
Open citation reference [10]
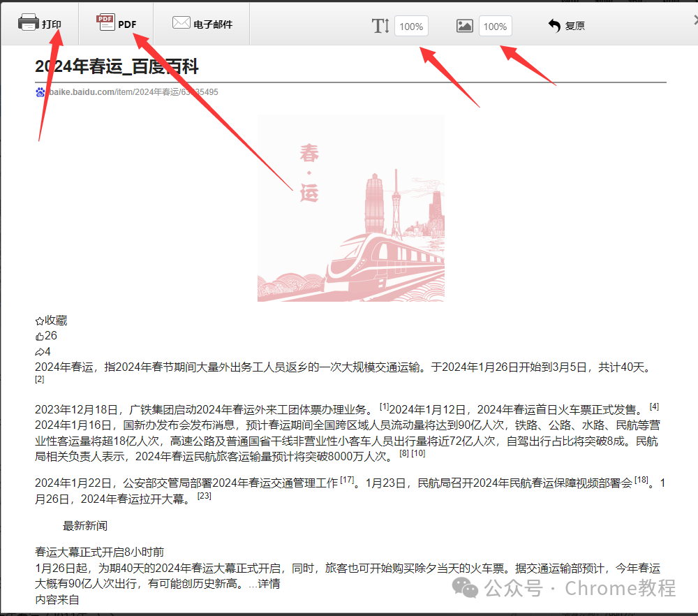pyautogui.click(x=418, y=453)
